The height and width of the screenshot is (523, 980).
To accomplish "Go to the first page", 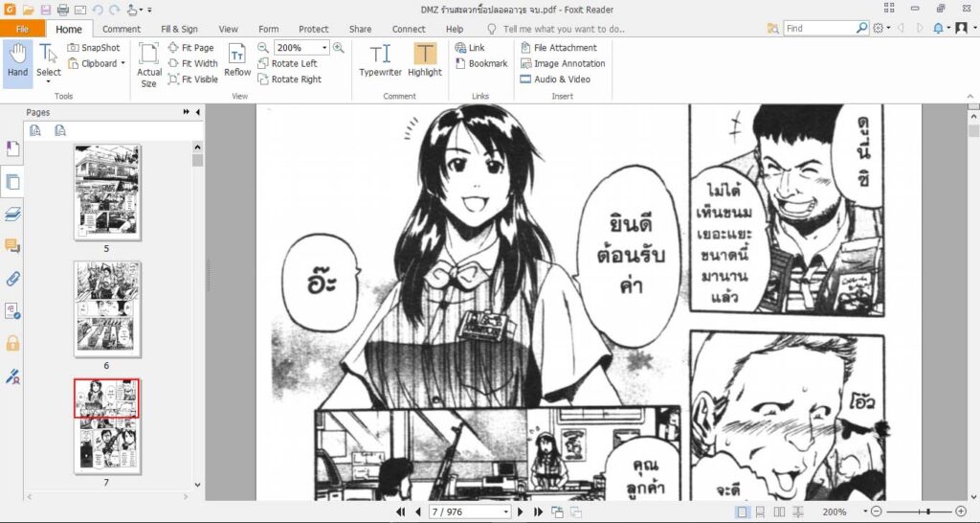I will point(401,512).
